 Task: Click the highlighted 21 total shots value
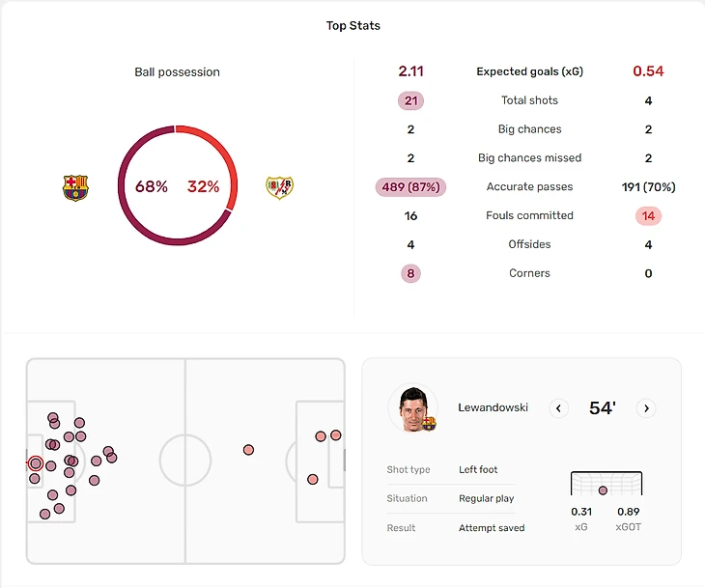(x=411, y=100)
